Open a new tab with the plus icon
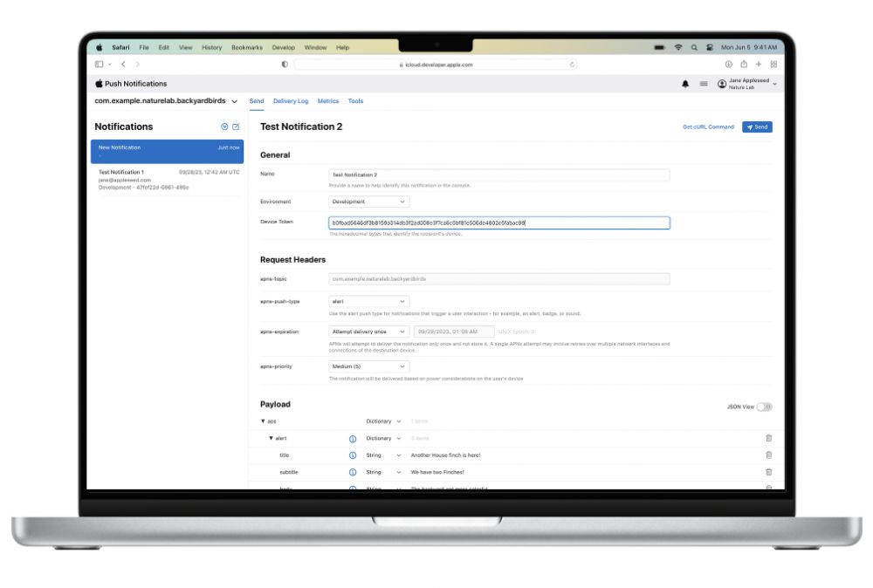Viewport: 873px width, 588px height. 759,65
